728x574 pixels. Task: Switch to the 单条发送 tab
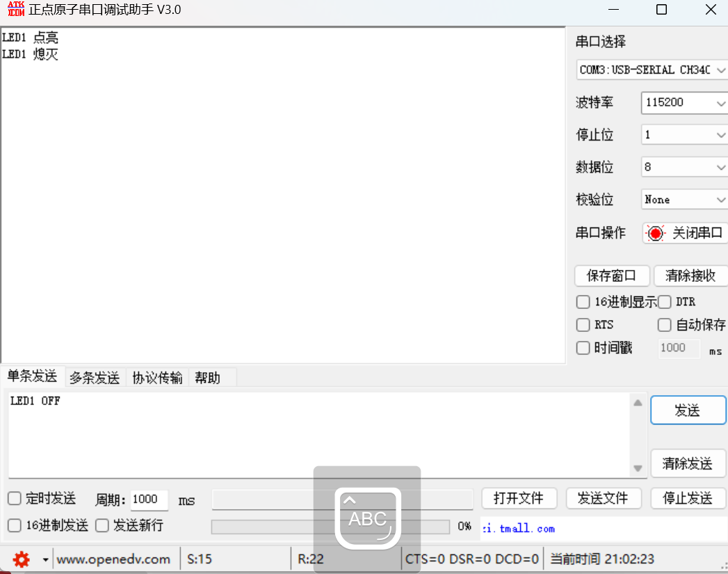click(32, 376)
